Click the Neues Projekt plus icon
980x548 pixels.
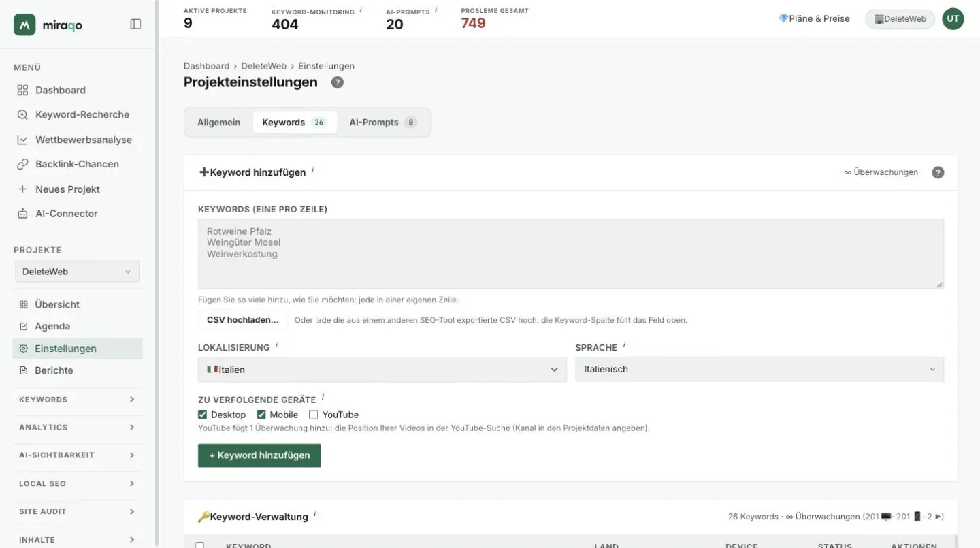22,189
